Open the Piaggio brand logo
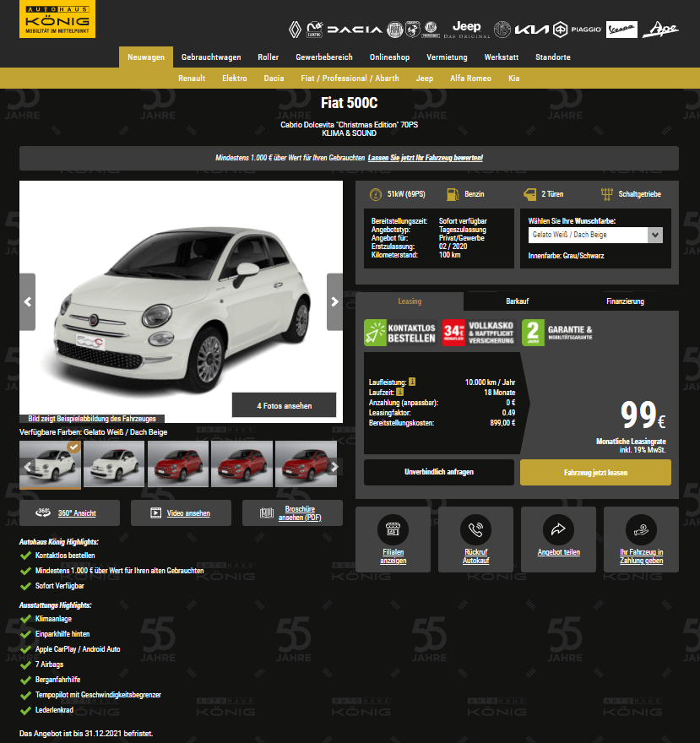 tap(578, 30)
